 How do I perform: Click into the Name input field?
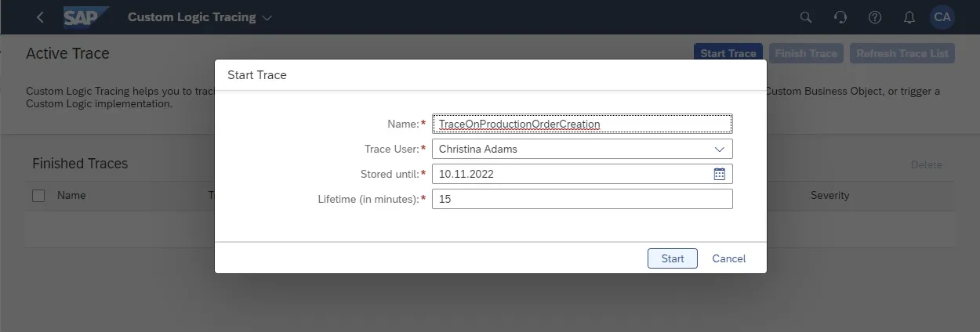pos(583,124)
